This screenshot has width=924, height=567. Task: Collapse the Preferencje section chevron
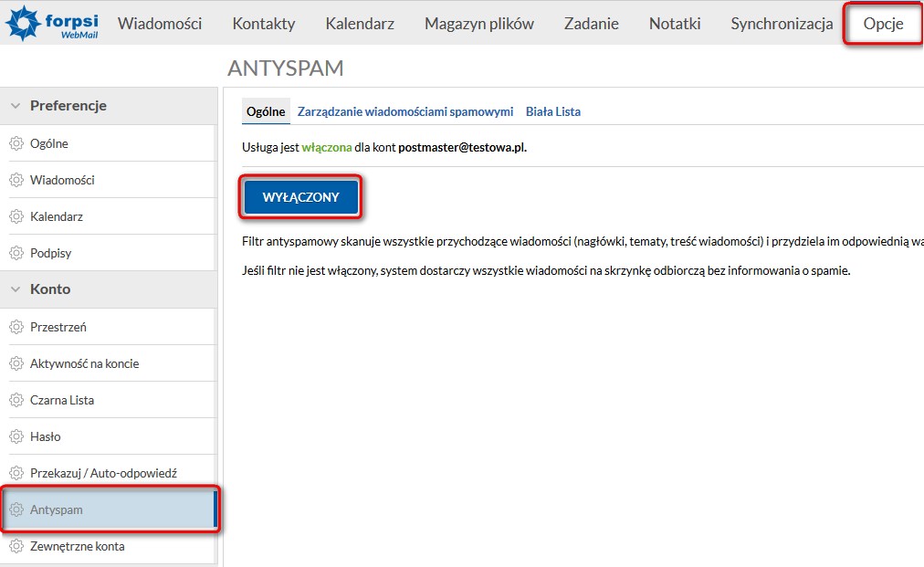[16, 106]
